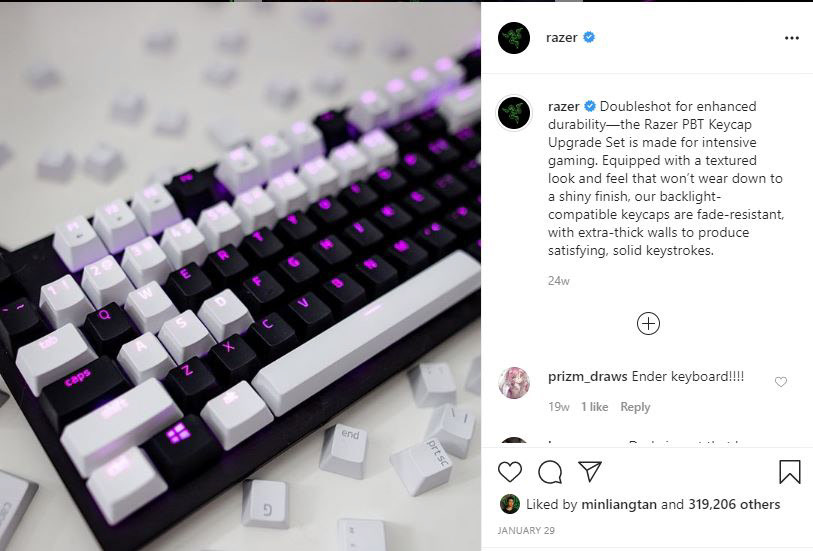
Task: Like the prizm_draws comment
Action: [x=781, y=382]
